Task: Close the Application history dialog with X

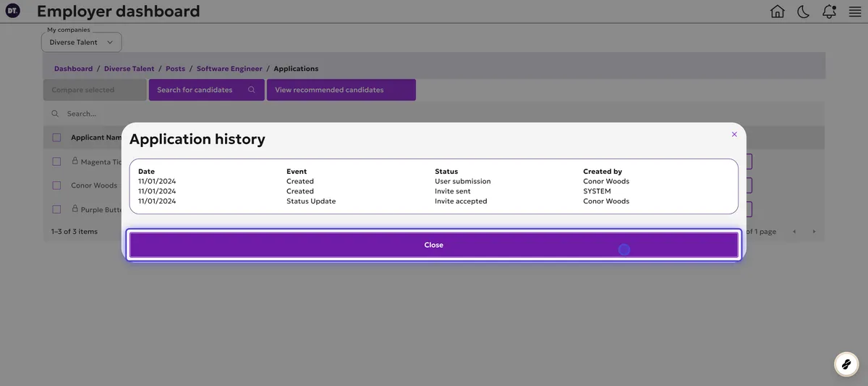Action: 734,134
